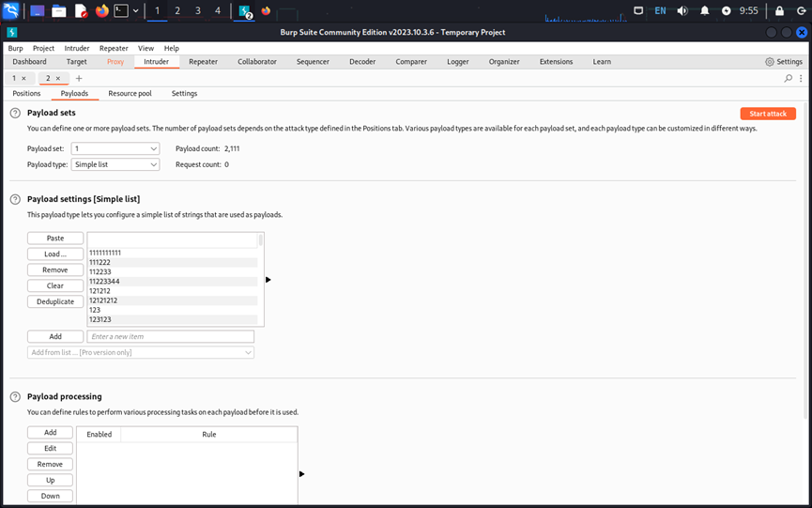Switch to the Target tab
Viewport: 812px width, 508px height.
pyautogui.click(x=77, y=62)
